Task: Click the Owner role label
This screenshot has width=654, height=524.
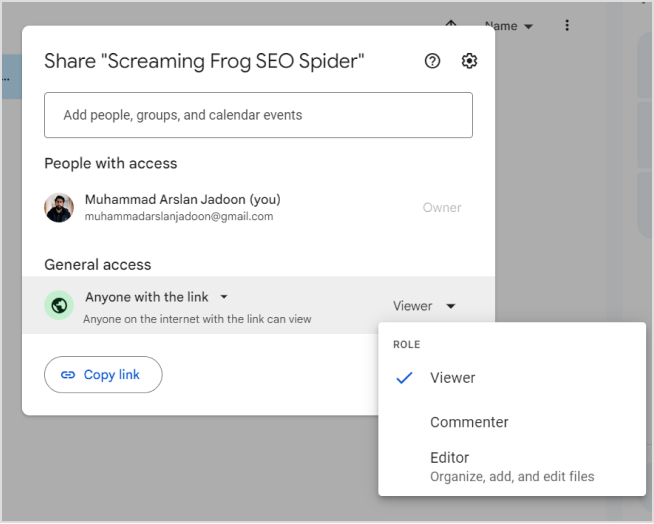Action: coord(442,207)
